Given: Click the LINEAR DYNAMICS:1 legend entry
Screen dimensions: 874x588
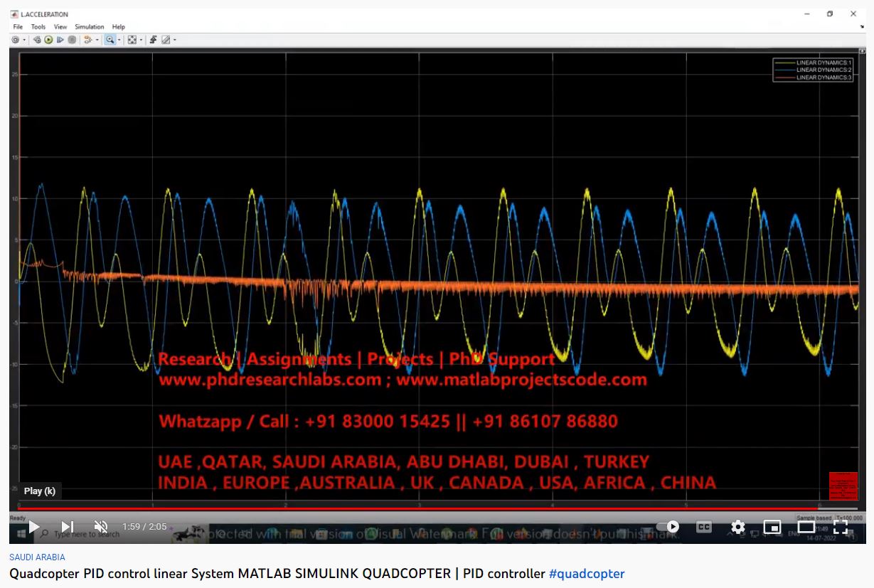Looking at the screenshot, I should [x=814, y=63].
